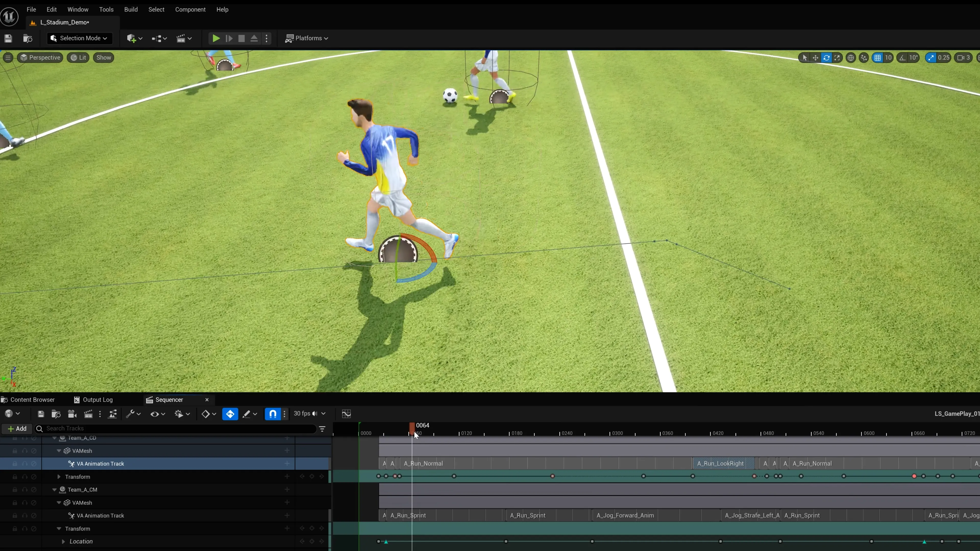Open the Render Movie Settings icon
The image size is (980, 551).
(88, 414)
